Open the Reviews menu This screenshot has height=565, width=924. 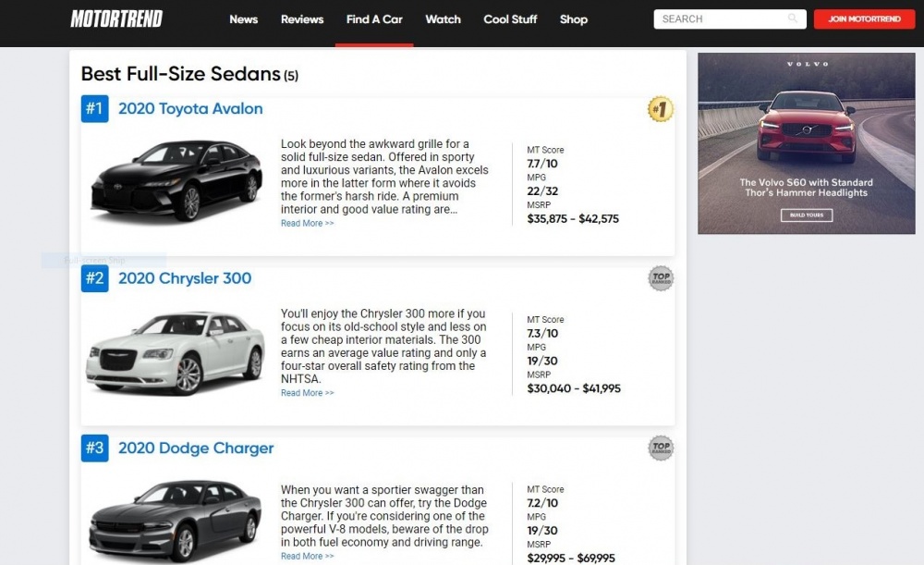pyautogui.click(x=302, y=19)
